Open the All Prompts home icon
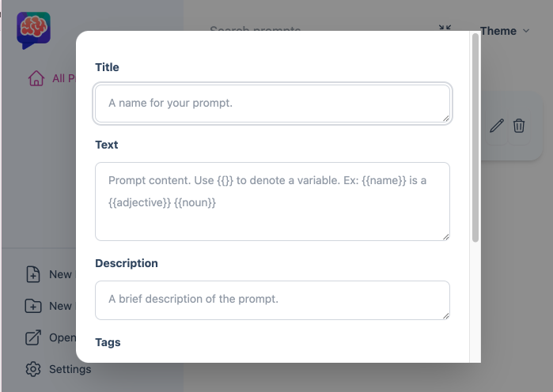 click(36, 78)
